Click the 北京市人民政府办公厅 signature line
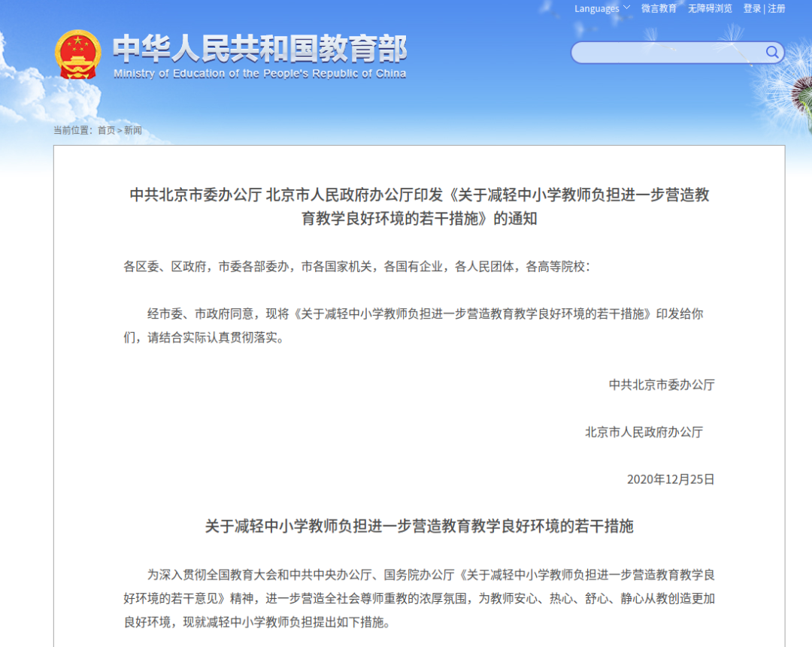812x647 pixels. (644, 432)
